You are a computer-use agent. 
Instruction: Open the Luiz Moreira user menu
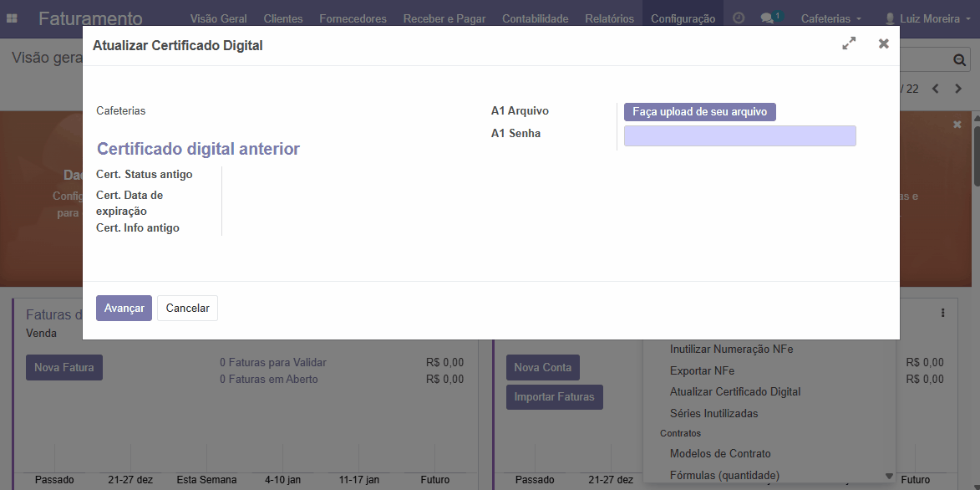click(927, 18)
